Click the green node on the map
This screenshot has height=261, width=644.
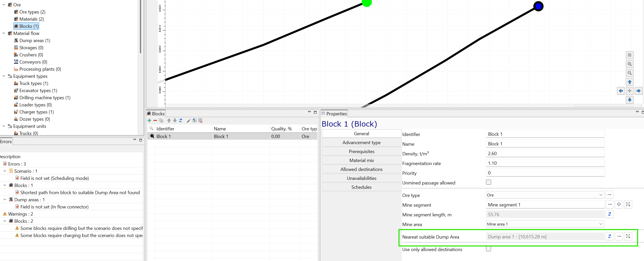(x=367, y=3)
